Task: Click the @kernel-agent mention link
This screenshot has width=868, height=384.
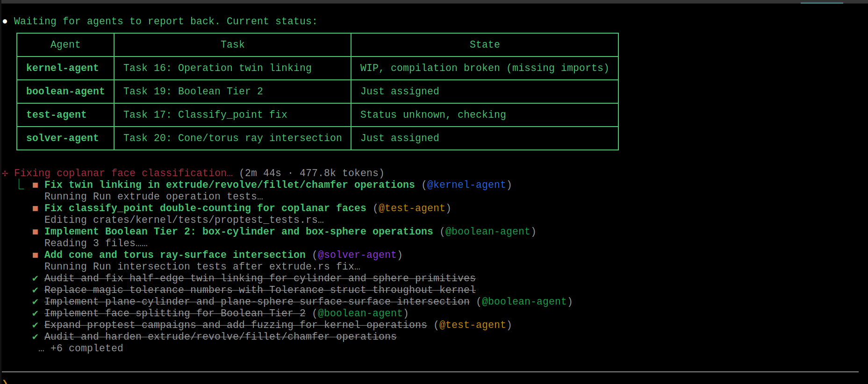Action: point(466,185)
